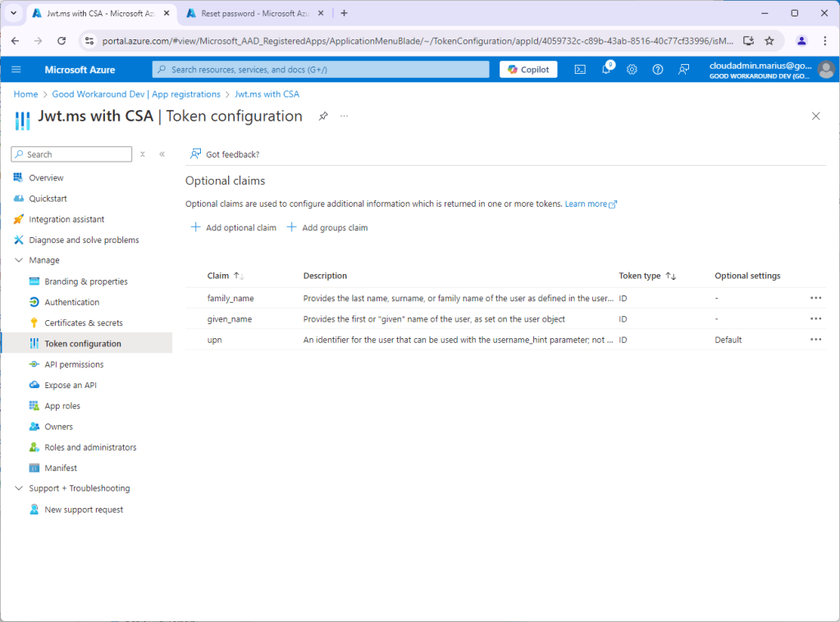Pin the Token configuration blade

323,117
